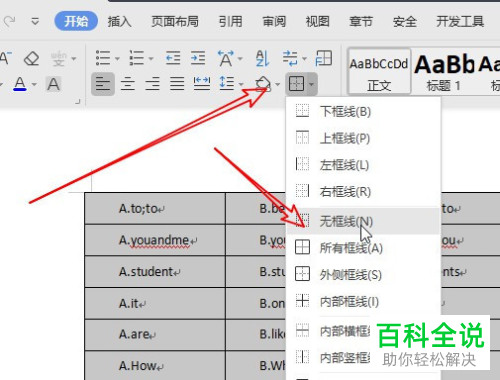The width and height of the screenshot is (500, 380).
Task: Open the 章节 tab
Action: pyautogui.click(x=361, y=22)
